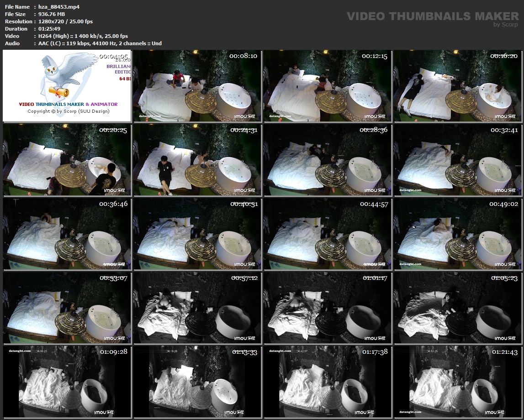Pick the 01:17:38 frame

[328, 382]
